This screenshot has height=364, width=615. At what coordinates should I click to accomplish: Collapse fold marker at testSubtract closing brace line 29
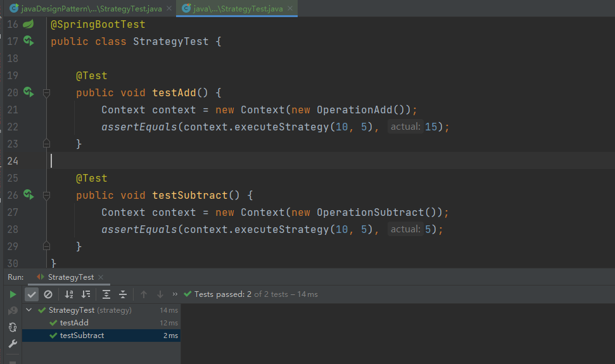click(46, 246)
